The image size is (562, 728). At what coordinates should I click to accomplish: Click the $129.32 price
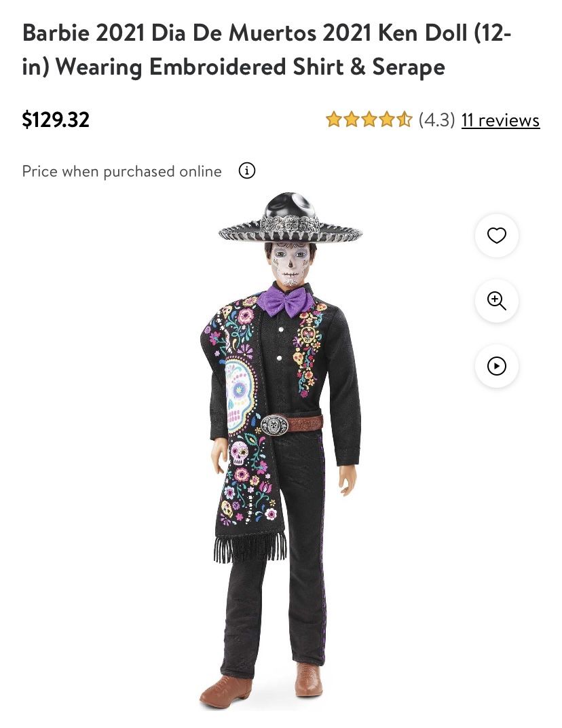56,120
